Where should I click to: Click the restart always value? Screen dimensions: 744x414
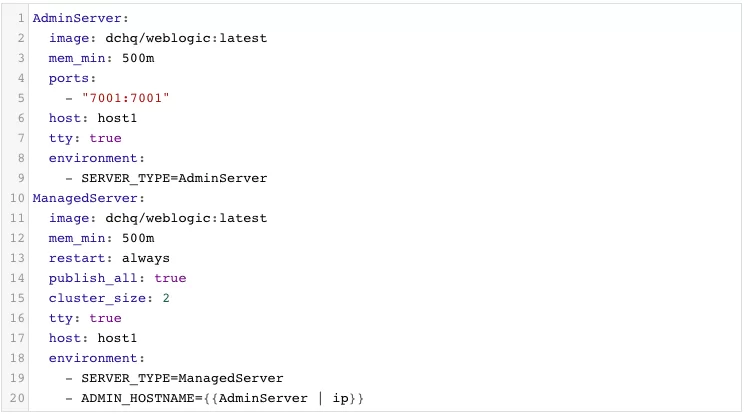coord(146,258)
